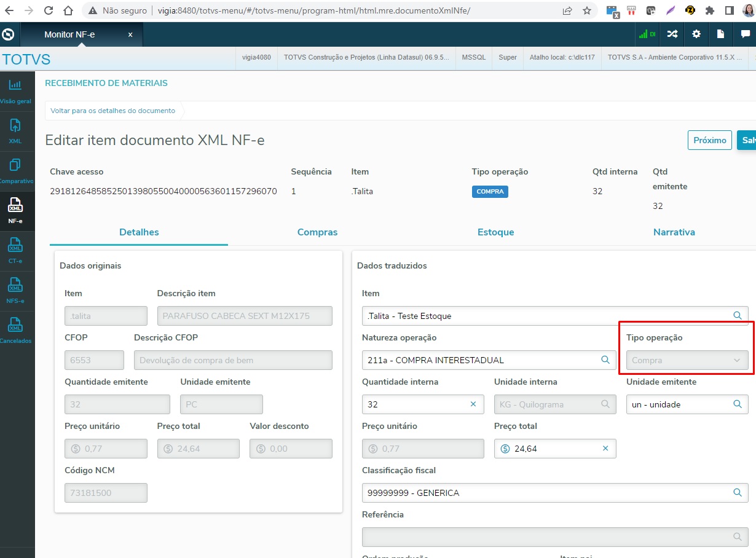The height and width of the screenshot is (558, 756).
Task: Open the browser extensions puzzle icon
Action: tap(710, 10)
